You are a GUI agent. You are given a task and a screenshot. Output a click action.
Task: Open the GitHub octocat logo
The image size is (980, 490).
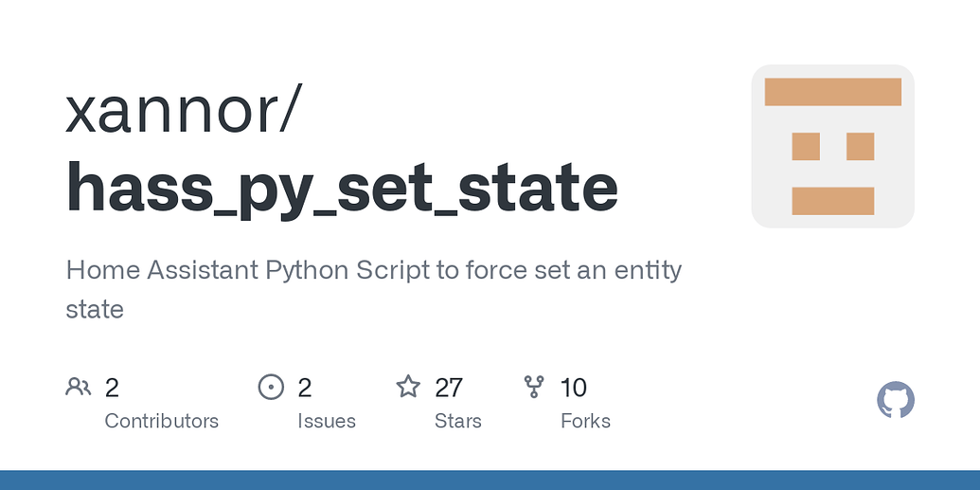[x=896, y=399]
